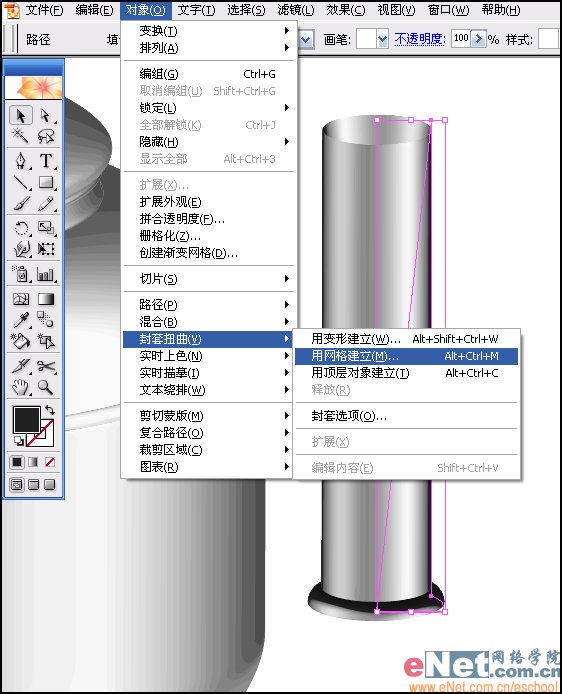
Task: Select the Gradient tool
Action: pos(46,300)
